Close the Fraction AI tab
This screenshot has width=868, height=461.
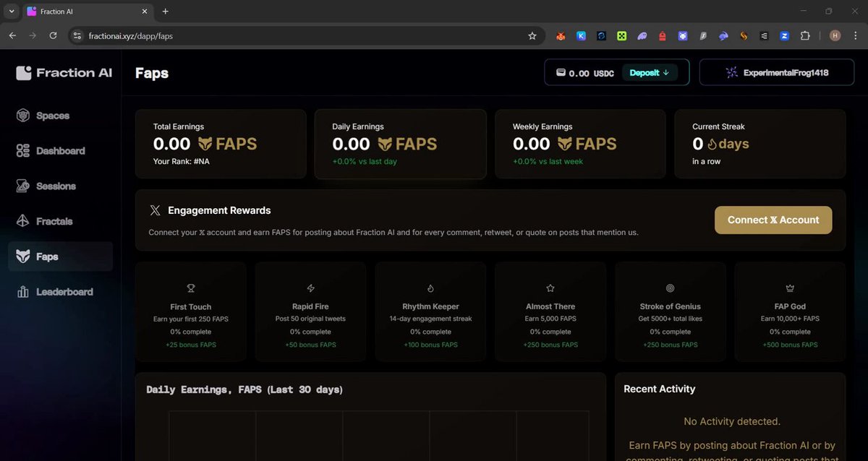pyautogui.click(x=144, y=12)
